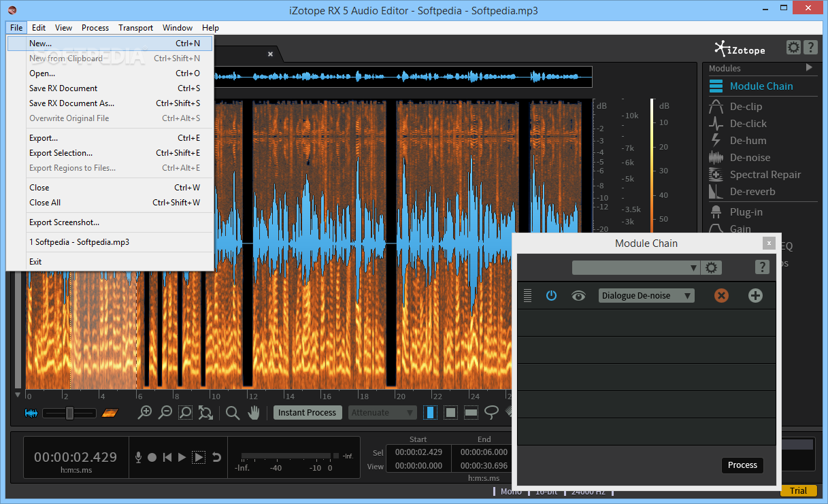Open the Module Chain preset dropdown
Screen dimensions: 828x504
(636, 268)
